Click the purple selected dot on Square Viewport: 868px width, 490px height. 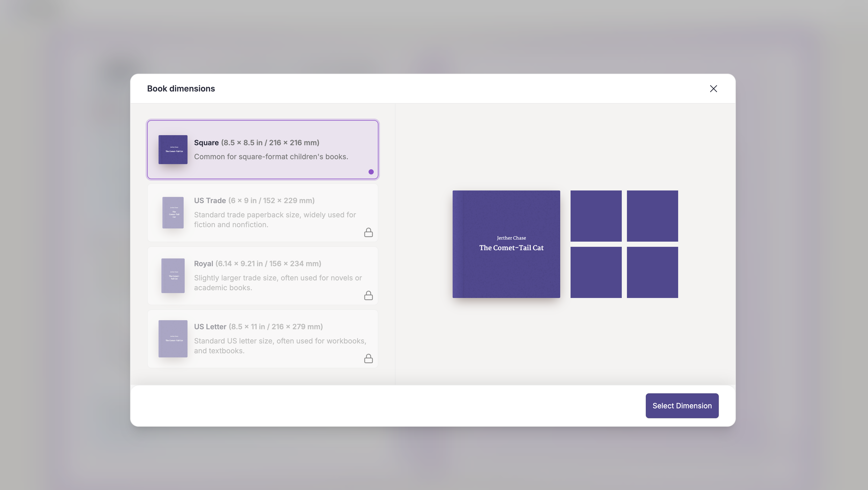[x=371, y=172]
